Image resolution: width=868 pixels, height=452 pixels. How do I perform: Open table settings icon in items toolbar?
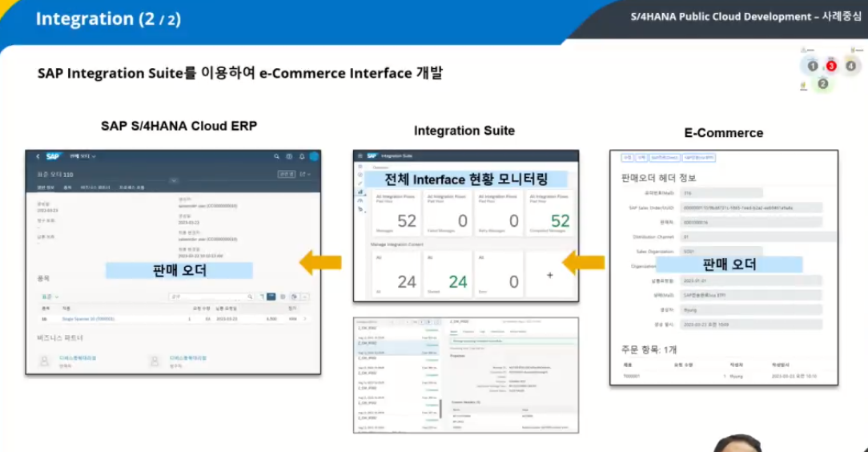click(283, 297)
